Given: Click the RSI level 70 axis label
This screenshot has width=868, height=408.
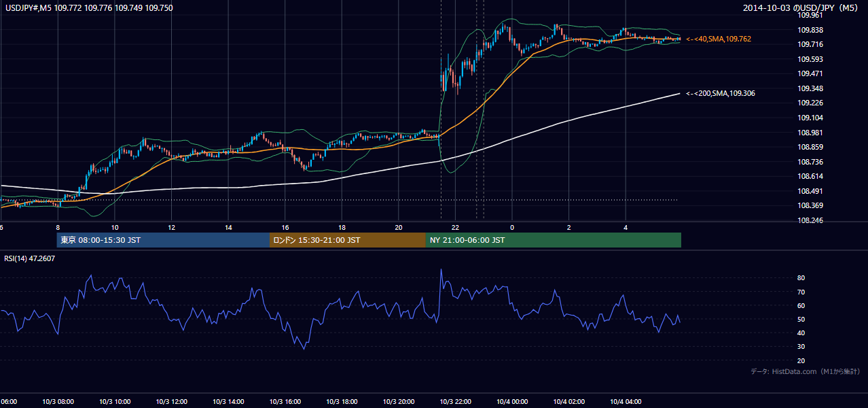Looking at the screenshot, I should tap(801, 292).
